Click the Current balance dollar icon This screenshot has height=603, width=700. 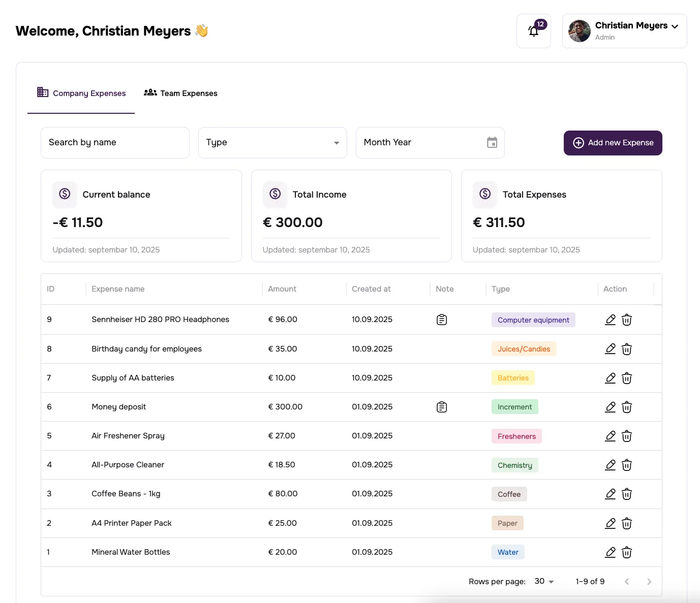point(65,194)
